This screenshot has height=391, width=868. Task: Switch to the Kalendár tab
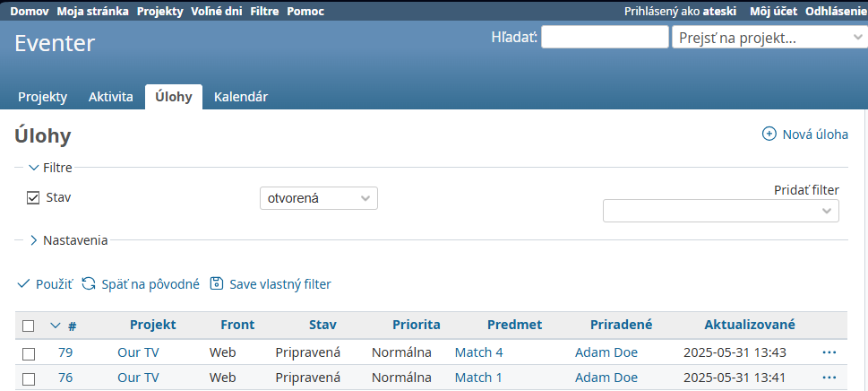(241, 97)
